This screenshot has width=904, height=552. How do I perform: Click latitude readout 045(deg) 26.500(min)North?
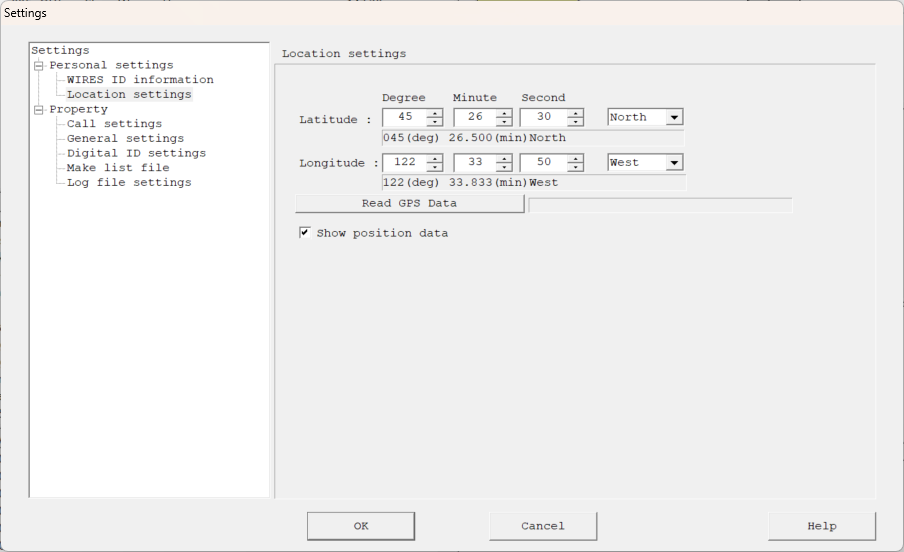[x=533, y=138]
